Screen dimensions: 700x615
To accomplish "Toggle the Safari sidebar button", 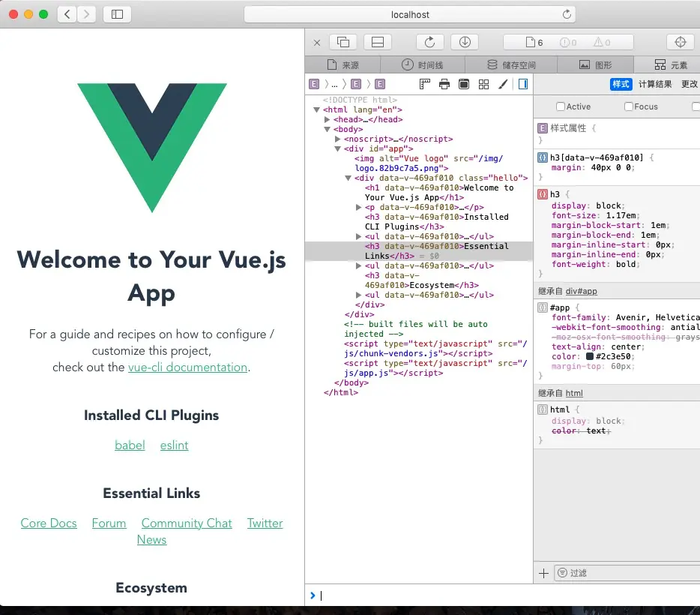I will (117, 14).
